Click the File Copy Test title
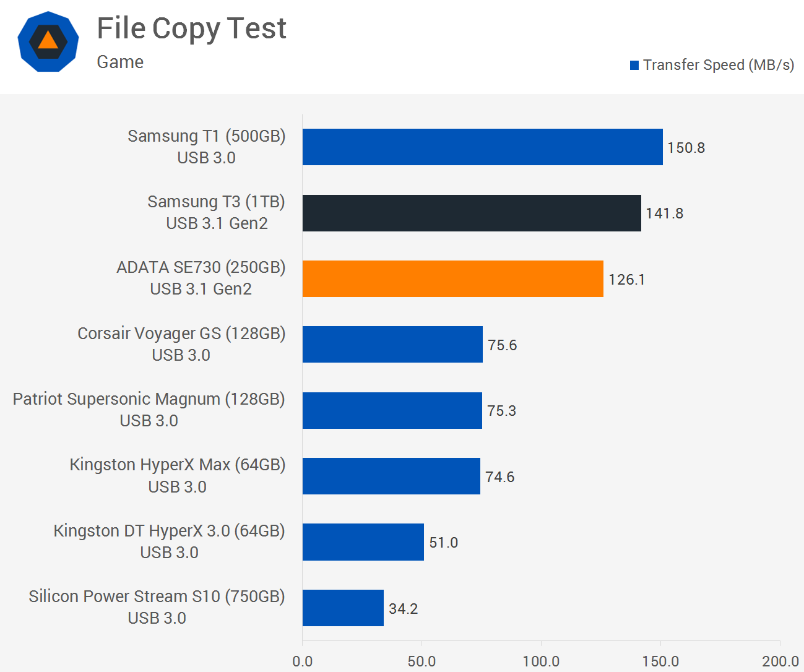Screen dimensions: 804x672 (x=191, y=28)
